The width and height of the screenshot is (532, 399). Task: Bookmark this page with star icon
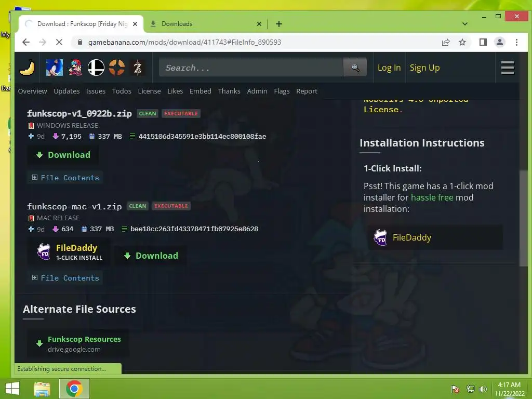(462, 42)
